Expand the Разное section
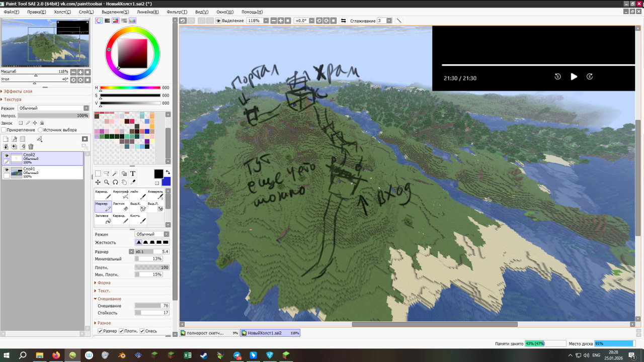Image resolution: width=644 pixels, height=362 pixels. click(103, 323)
